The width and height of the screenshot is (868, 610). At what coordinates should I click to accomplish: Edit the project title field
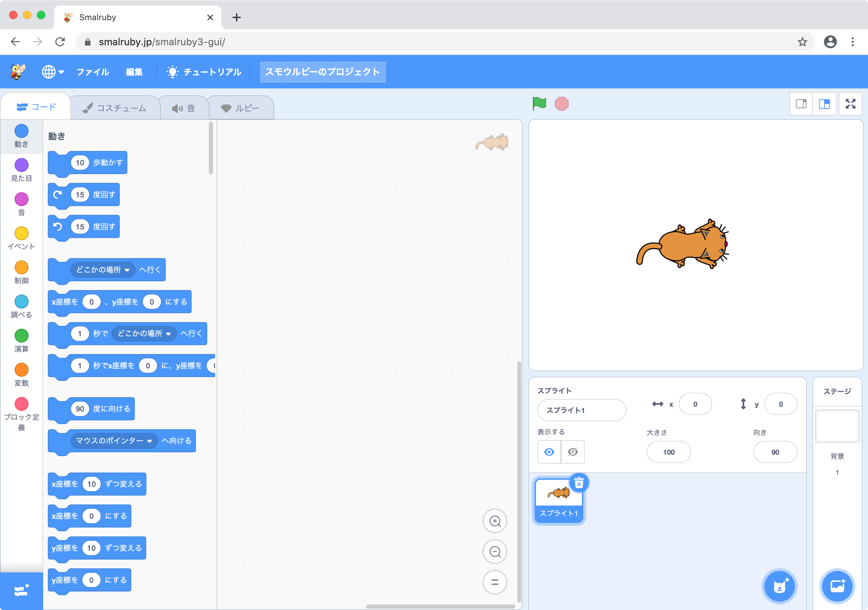(323, 71)
